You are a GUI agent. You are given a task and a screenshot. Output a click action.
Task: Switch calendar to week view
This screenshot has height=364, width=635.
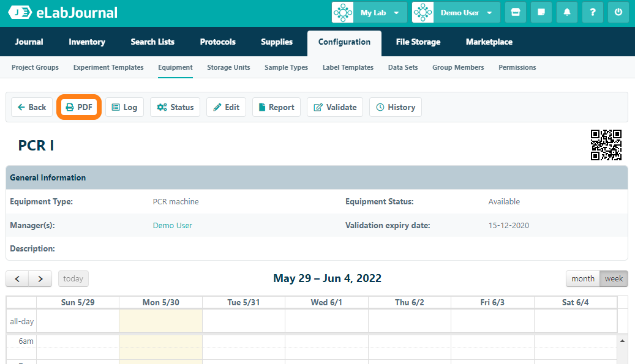[x=614, y=278]
